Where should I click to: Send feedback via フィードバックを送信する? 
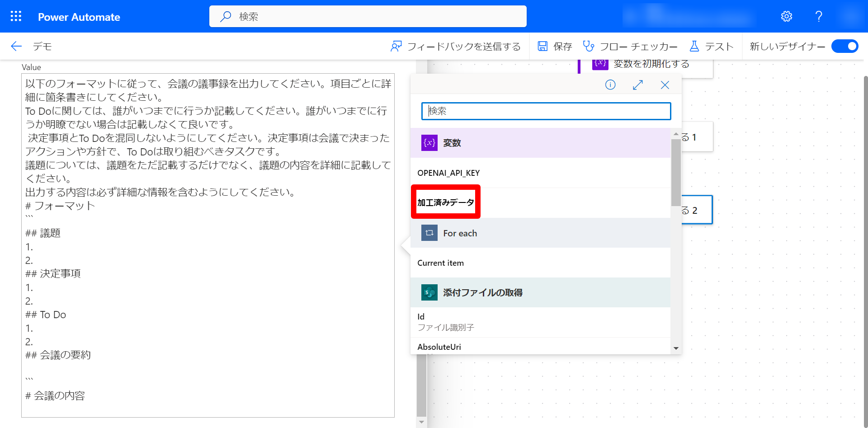point(456,46)
